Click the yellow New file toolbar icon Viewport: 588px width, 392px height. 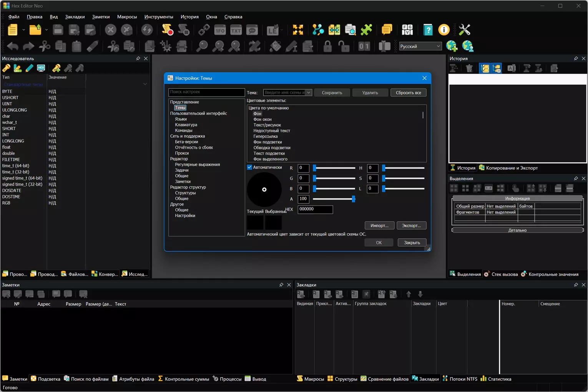click(x=13, y=30)
